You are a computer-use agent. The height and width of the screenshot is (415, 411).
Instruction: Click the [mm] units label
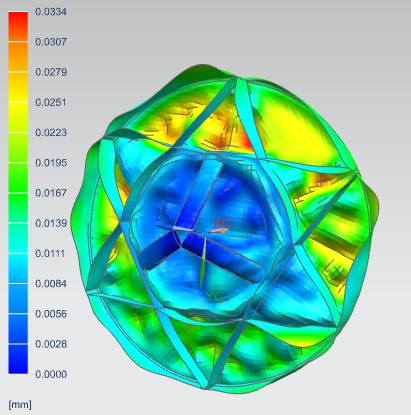[20, 405]
